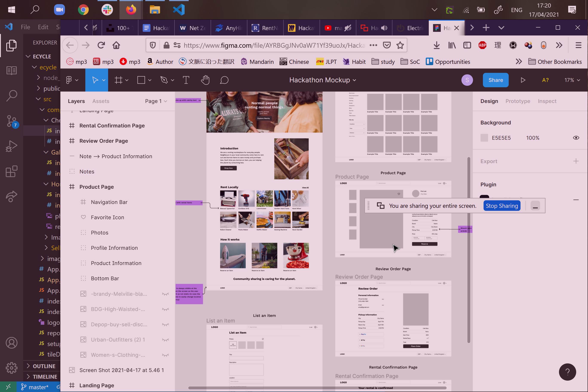Open the 17% zoom dropdown
This screenshot has height=392, width=588.
pyautogui.click(x=572, y=80)
